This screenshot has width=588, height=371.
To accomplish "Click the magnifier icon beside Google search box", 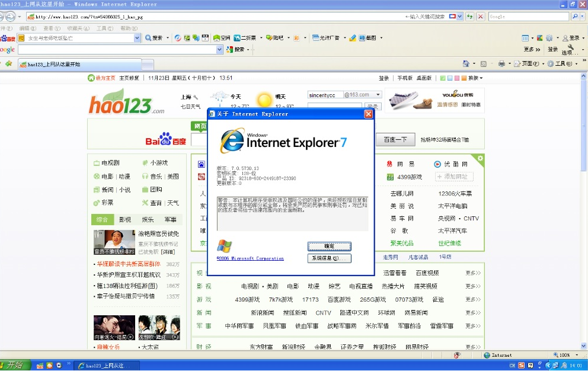I will tap(574, 17).
